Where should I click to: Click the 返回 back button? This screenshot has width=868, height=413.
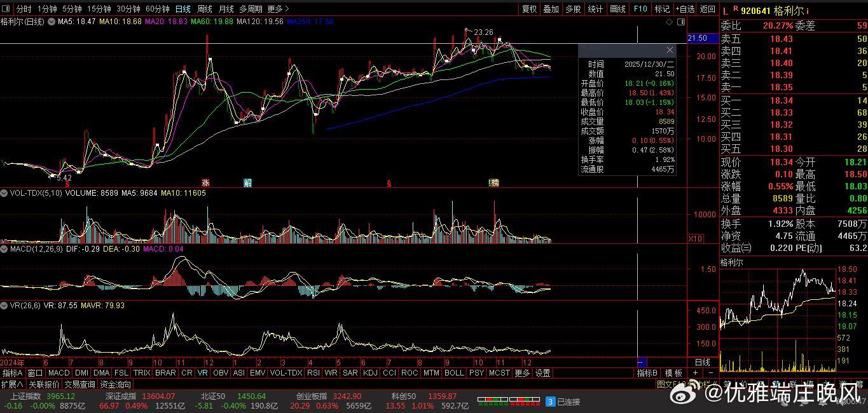point(707,9)
